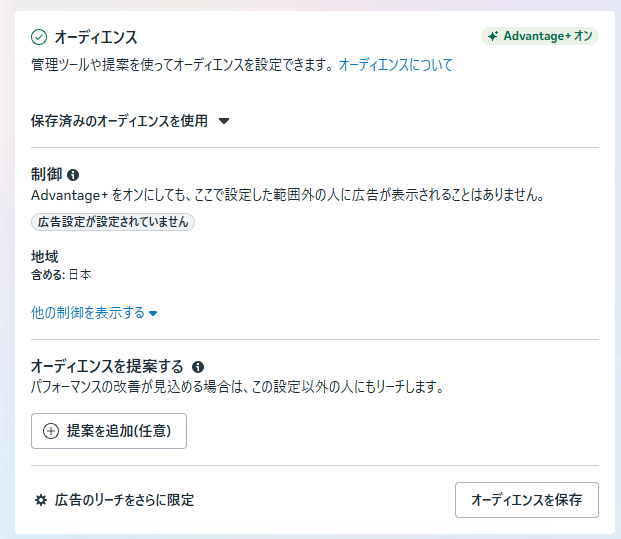Click the 含める: 日本 location entry

tap(61, 274)
